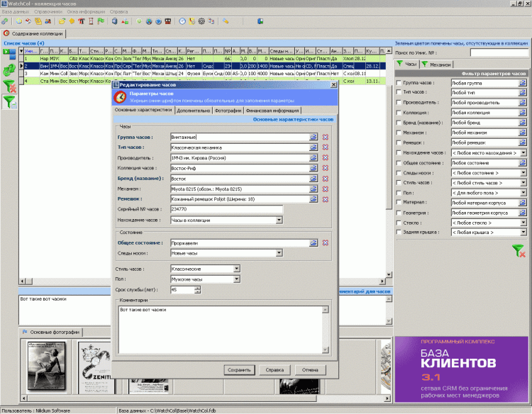This screenshot has width=532, height=414.
Task: Click the red gate icon in the toolbar
Action: pos(82,21)
